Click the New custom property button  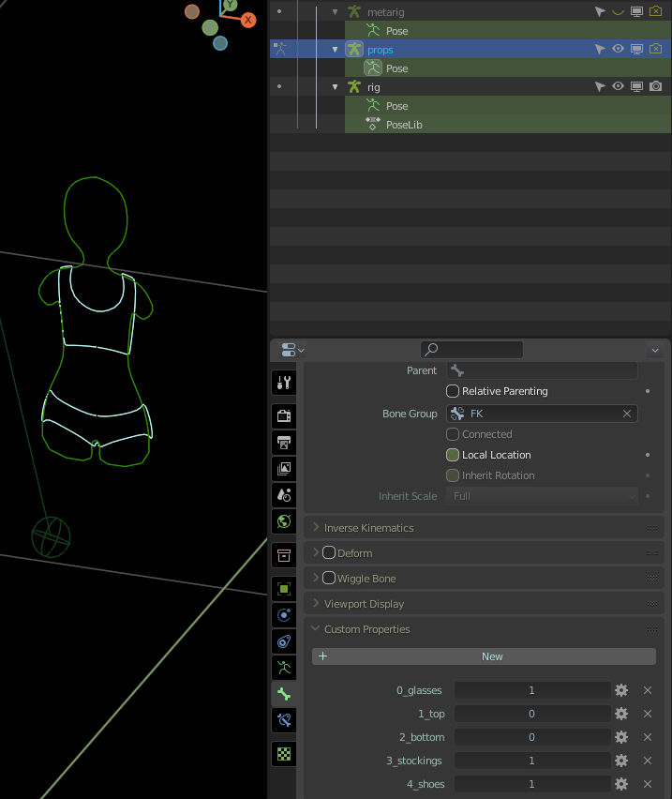(484, 656)
